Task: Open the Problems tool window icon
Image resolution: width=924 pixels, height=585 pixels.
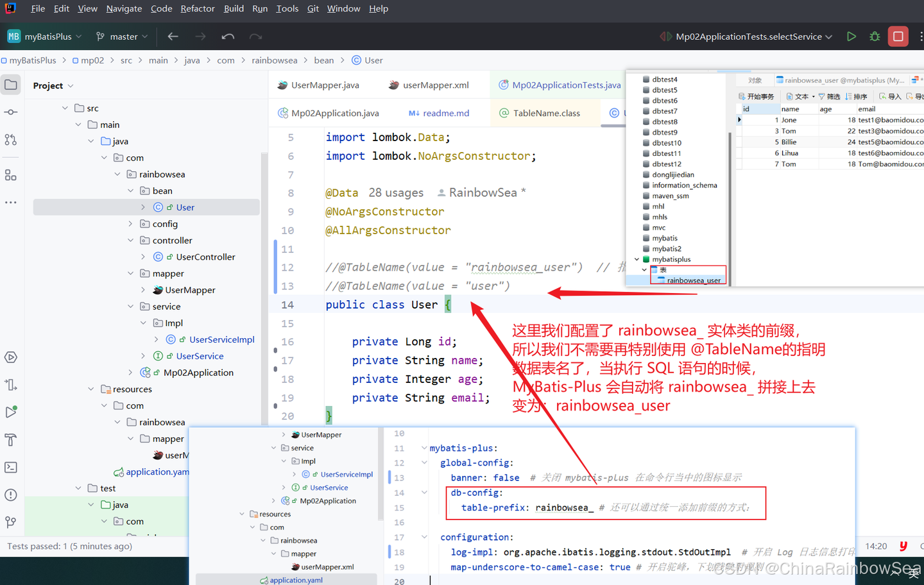Action: click(x=11, y=495)
